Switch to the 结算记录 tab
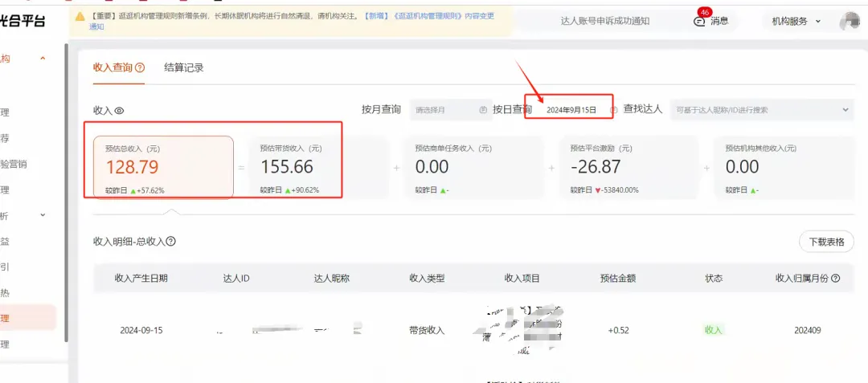The width and height of the screenshot is (868, 383). tap(184, 68)
